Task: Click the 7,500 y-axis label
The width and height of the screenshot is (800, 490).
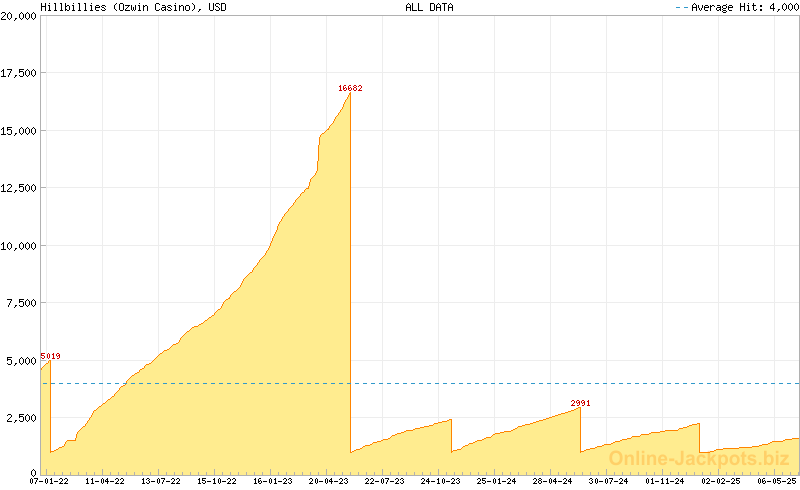Action: tap(22, 302)
